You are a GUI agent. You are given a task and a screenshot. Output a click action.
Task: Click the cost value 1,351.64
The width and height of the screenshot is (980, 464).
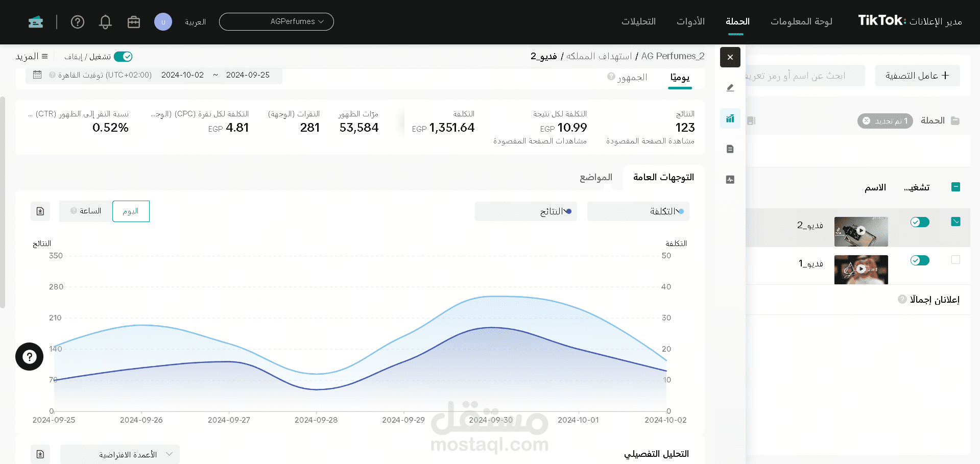452,128
